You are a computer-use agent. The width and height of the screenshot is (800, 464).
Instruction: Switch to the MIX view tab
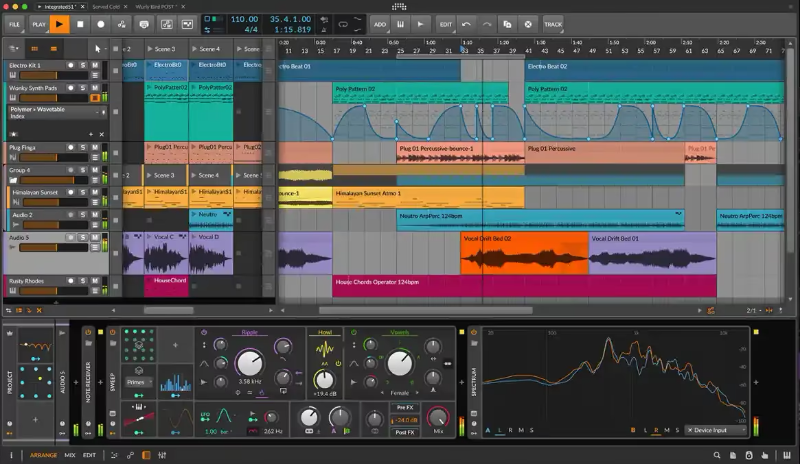(x=70, y=456)
